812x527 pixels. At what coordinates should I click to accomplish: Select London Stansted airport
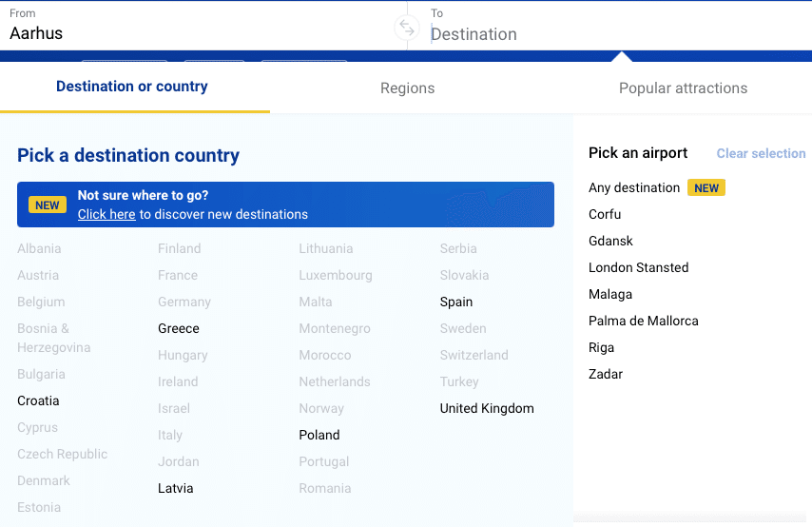[639, 267]
